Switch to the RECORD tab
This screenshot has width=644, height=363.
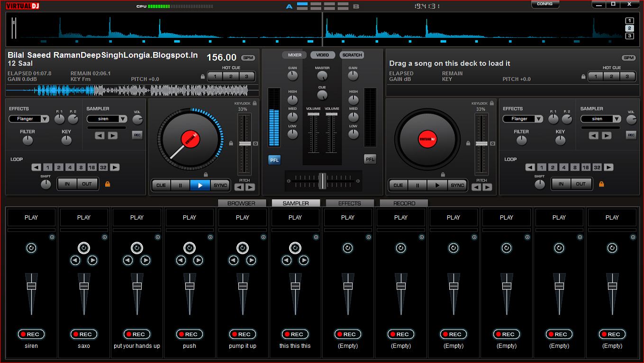(404, 203)
